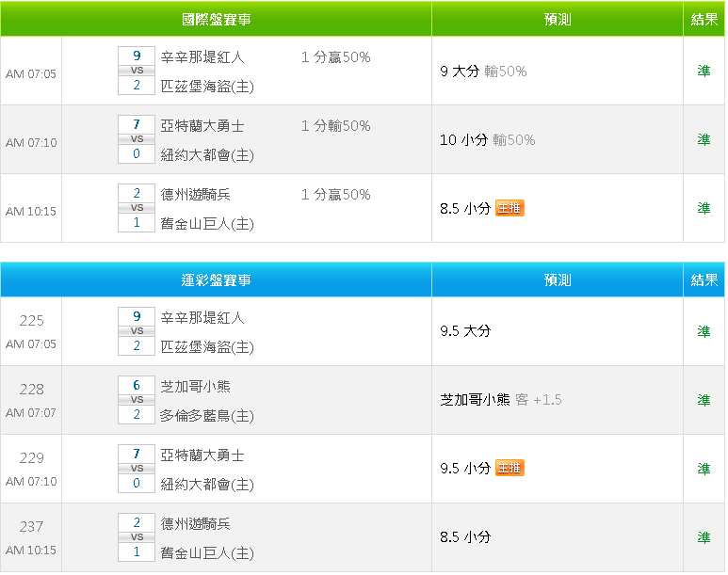Click the 準 result beside 9 大分
The image size is (728, 575).
[704, 71]
